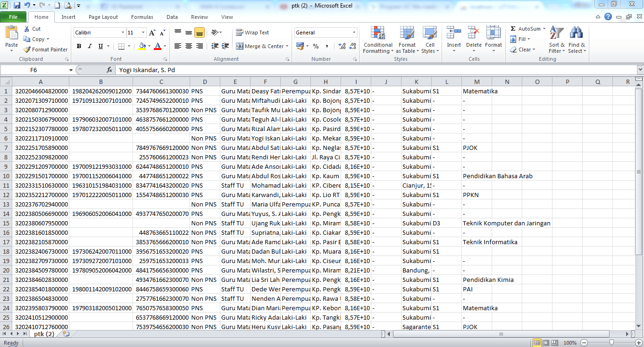The height and width of the screenshot is (347, 644).
Task: Open the General number format dropdown
Action: (354, 33)
